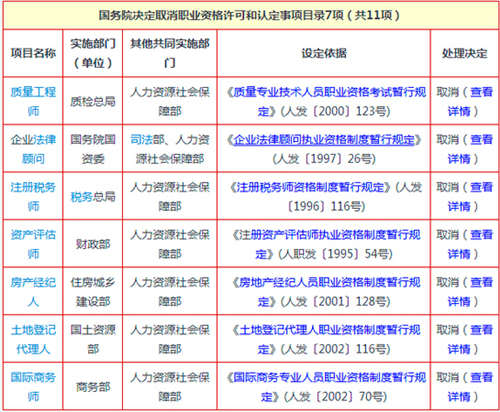Image resolution: width=500 pixels, height=412 pixels.
Task: Open 注册资产评估师执业资格制度暂行规定 document link
Action: (324, 244)
